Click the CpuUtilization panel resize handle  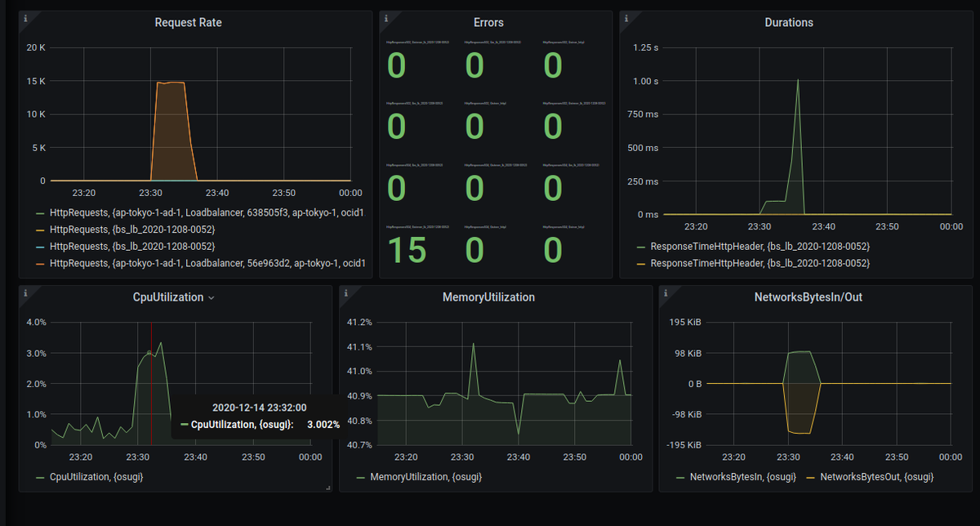pos(327,488)
